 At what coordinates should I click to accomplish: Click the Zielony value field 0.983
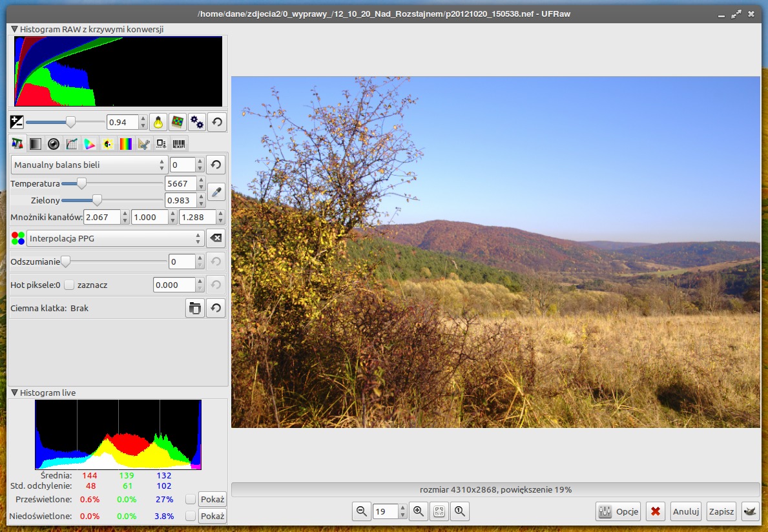[181, 200]
